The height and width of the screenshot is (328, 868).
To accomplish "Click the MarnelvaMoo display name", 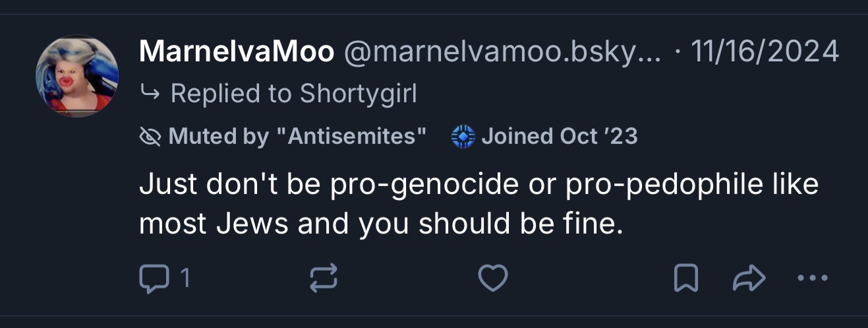I will (x=236, y=51).
